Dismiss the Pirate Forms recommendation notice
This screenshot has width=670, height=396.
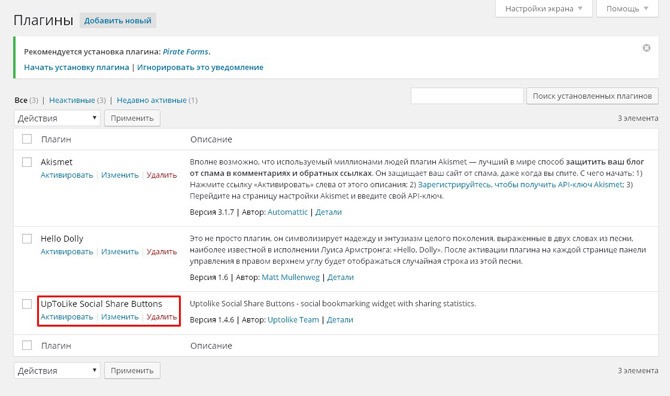646,48
